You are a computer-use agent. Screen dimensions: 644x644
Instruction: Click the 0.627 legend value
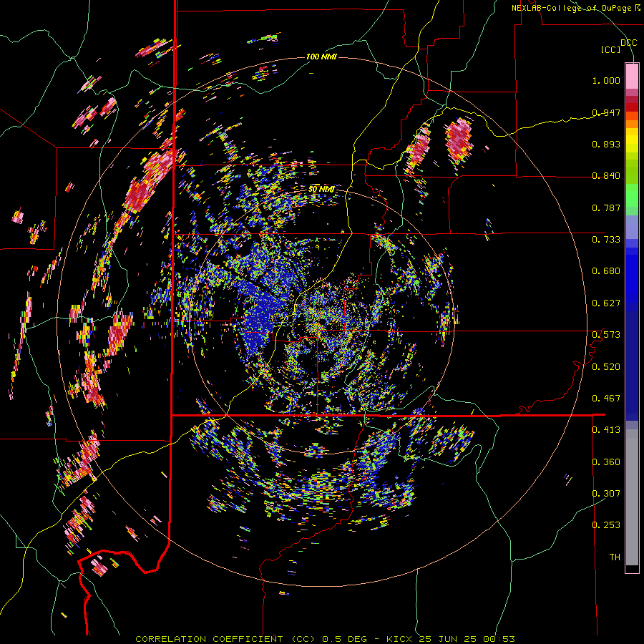click(606, 303)
